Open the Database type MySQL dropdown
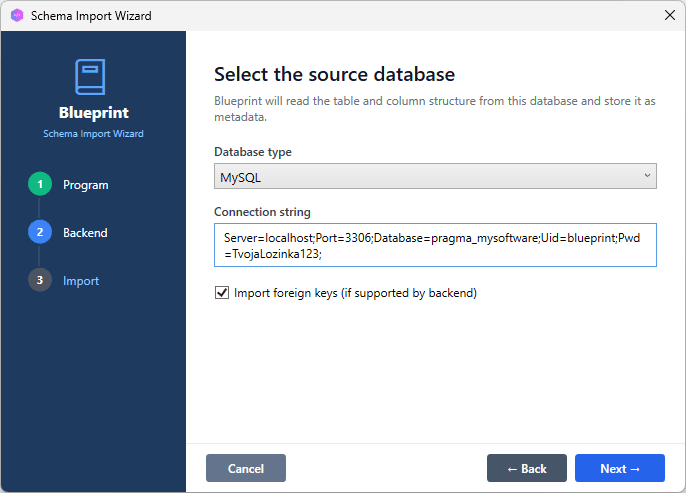Viewport: 686px width, 493px height. coord(435,176)
